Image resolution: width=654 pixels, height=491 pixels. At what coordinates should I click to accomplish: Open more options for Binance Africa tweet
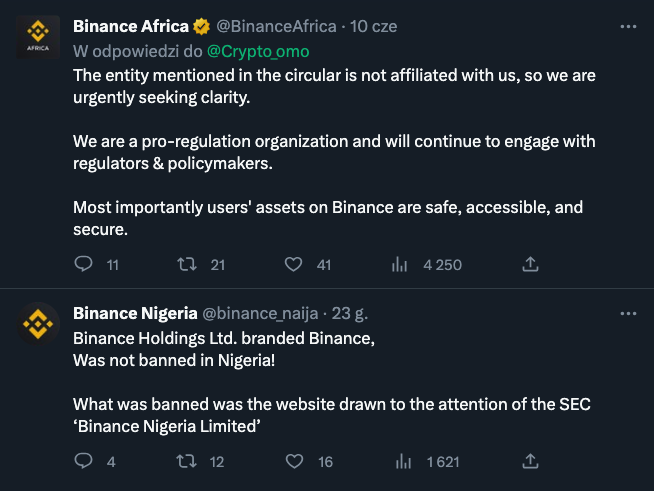tap(627, 26)
